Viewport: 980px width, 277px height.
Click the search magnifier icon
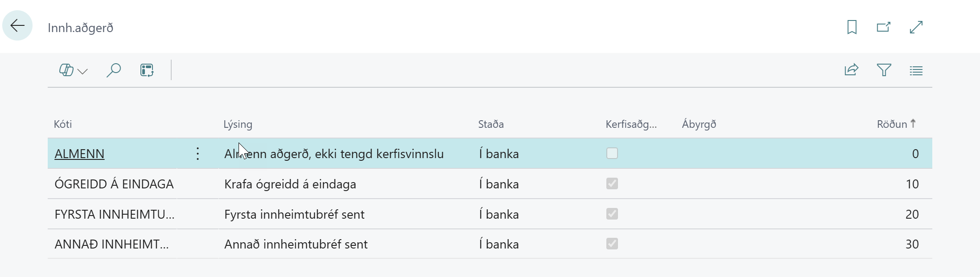(x=114, y=70)
